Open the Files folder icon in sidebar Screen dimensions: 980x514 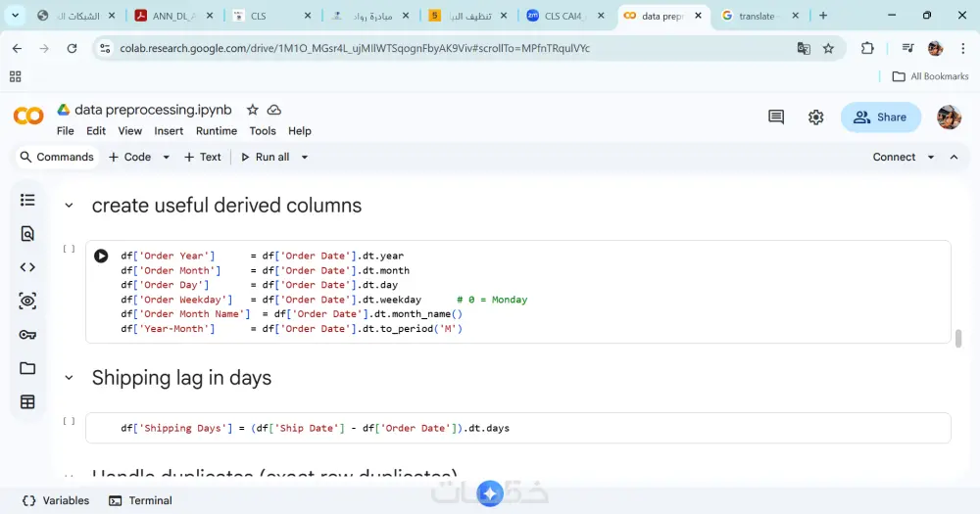[27, 368]
